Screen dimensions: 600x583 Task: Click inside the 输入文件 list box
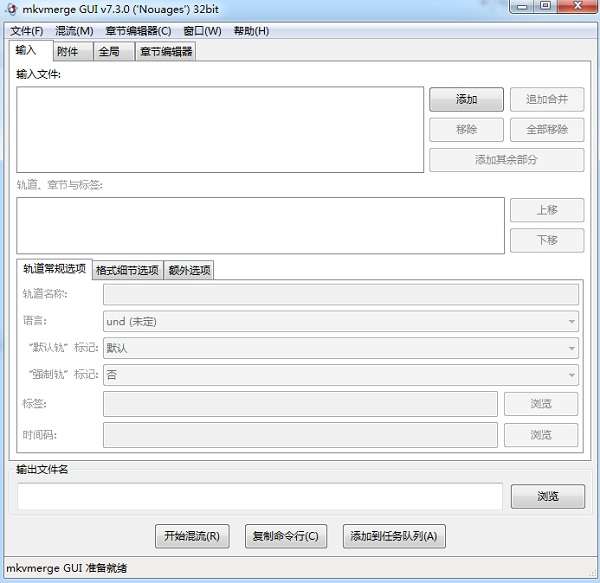point(220,130)
